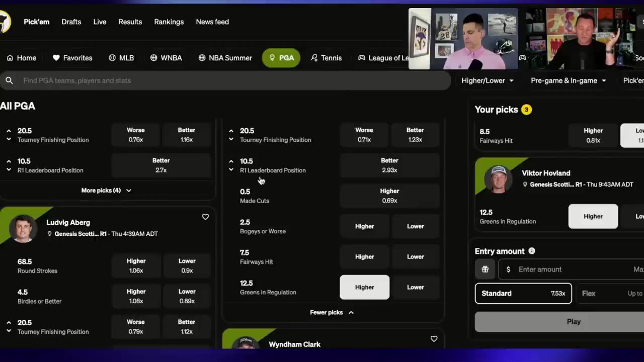Choose the Flex entry type
The height and width of the screenshot is (362, 644).
pos(610,294)
